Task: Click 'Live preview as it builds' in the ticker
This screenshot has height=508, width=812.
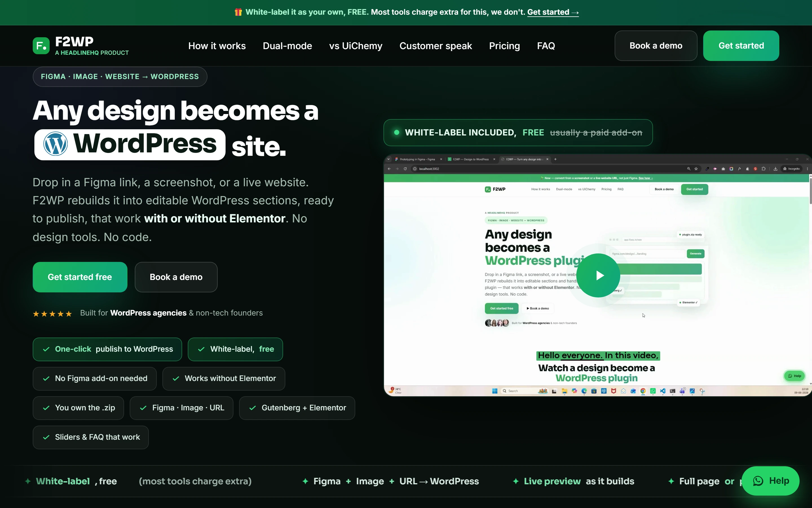Action: (x=579, y=481)
